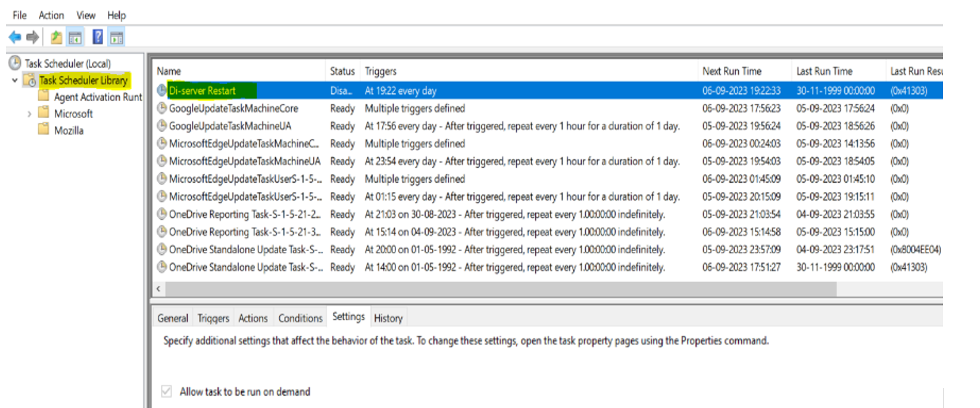The width and height of the screenshot is (980, 408).
Task: Collapse the Task Scheduler Library node
Action: pyautogui.click(x=15, y=80)
